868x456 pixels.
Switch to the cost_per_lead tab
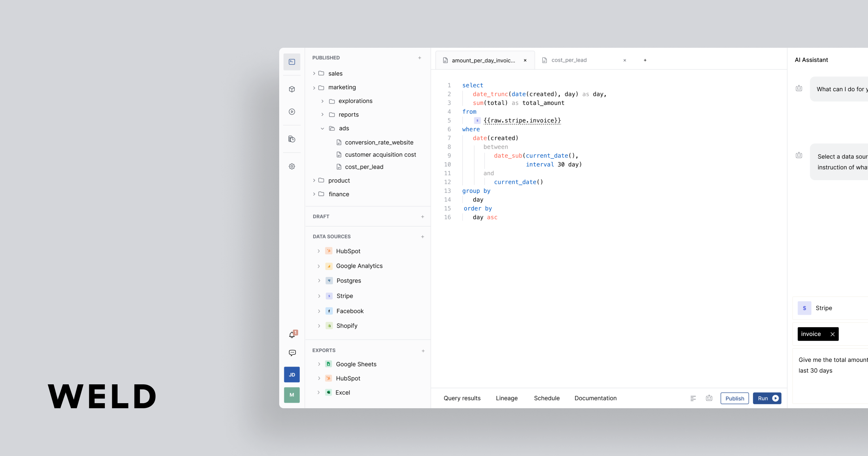(569, 60)
